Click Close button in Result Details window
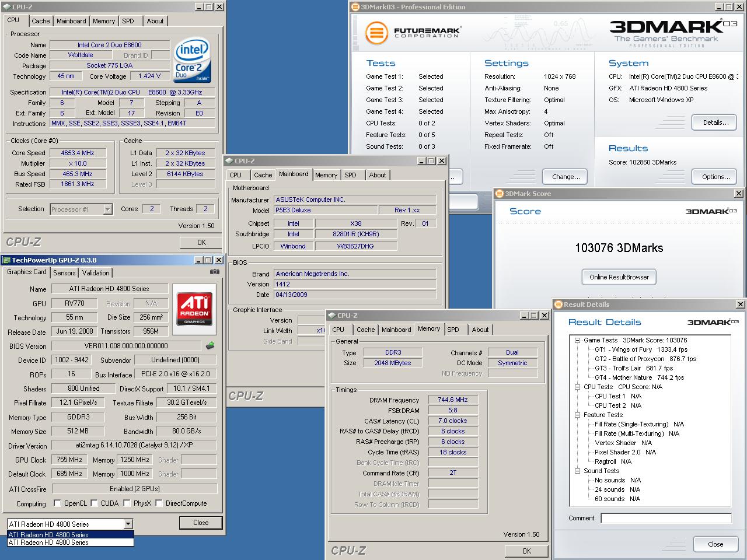747x560 pixels. tap(715, 544)
